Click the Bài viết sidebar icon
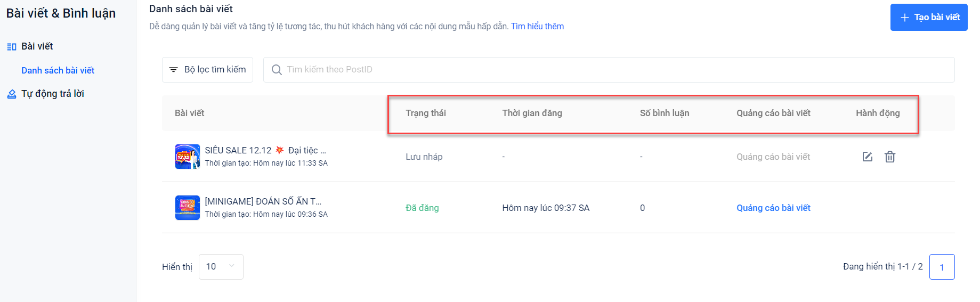980x302 pixels. click(12, 47)
